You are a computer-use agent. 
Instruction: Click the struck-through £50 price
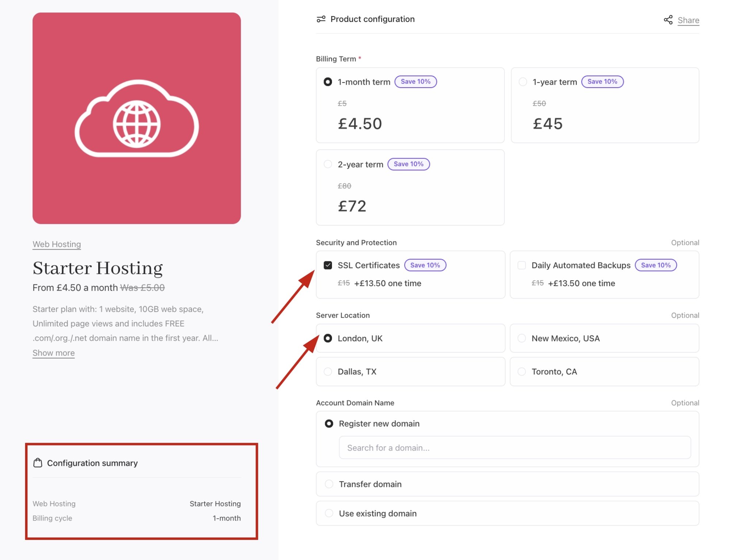(x=539, y=103)
